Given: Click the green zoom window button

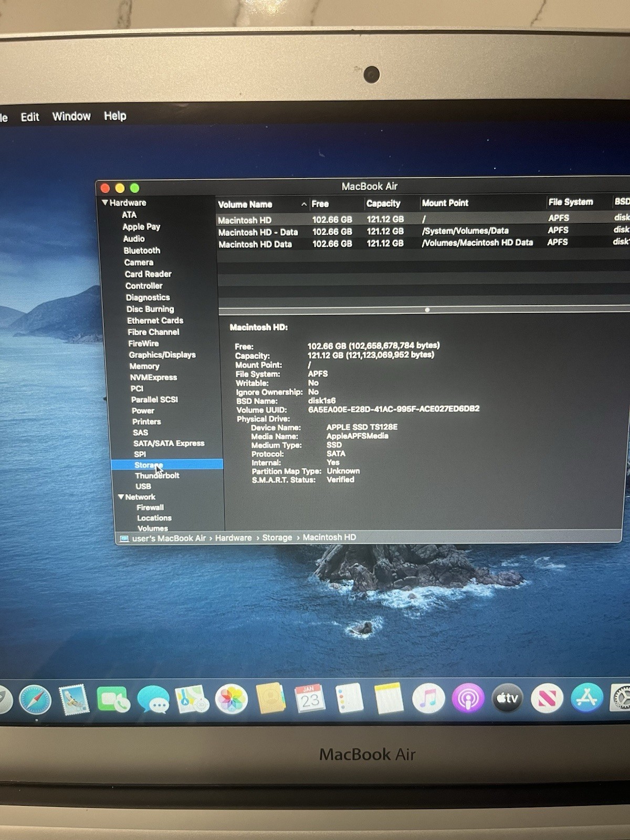Looking at the screenshot, I should point(134,188).
